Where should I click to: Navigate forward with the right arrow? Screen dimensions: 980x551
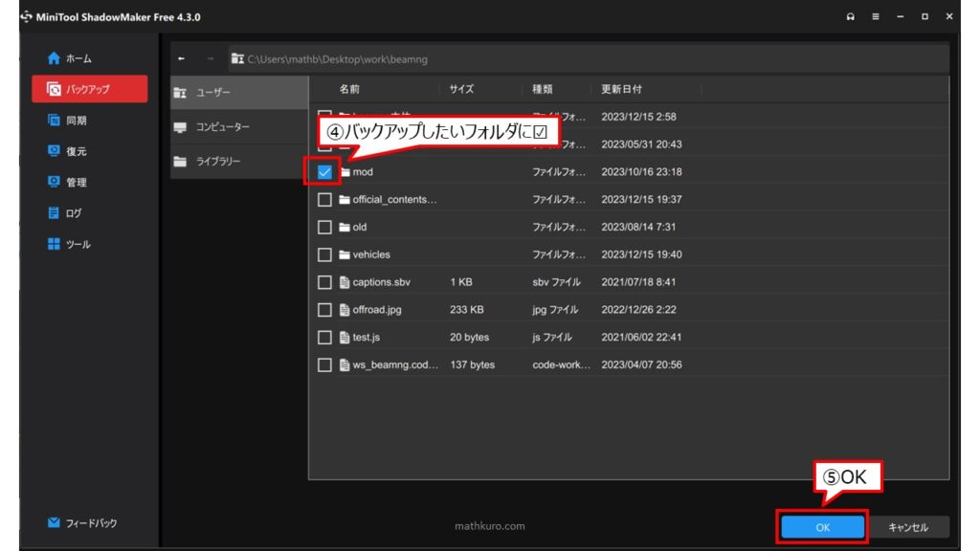210,58
